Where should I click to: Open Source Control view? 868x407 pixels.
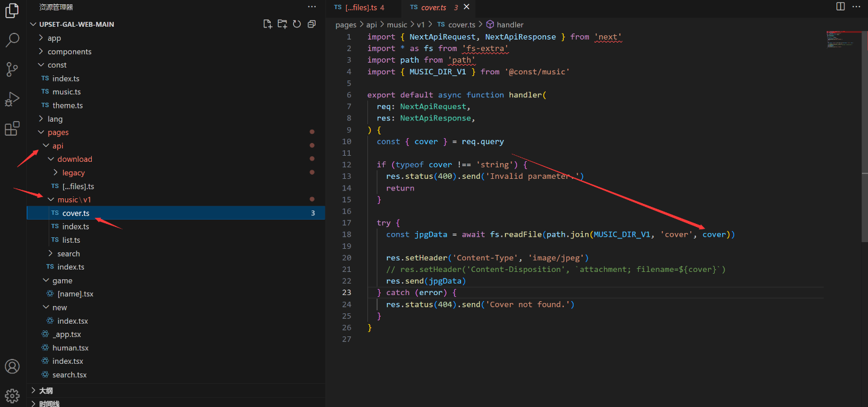point(12,69)
